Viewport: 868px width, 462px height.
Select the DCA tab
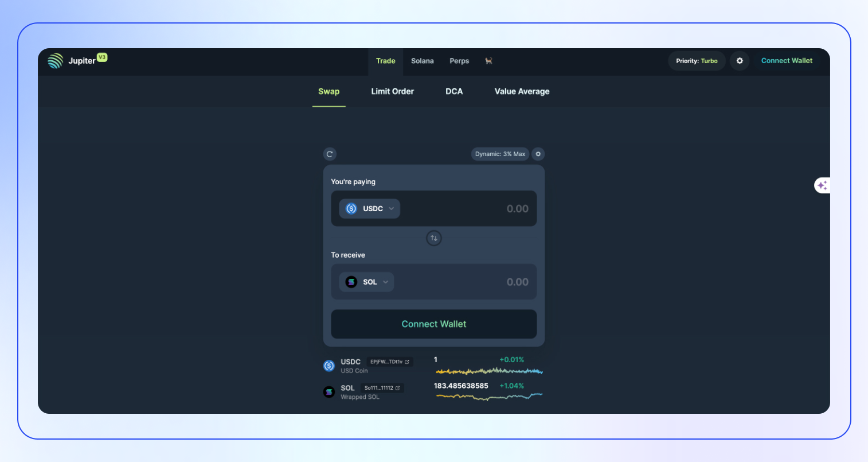tap(454, 91)
